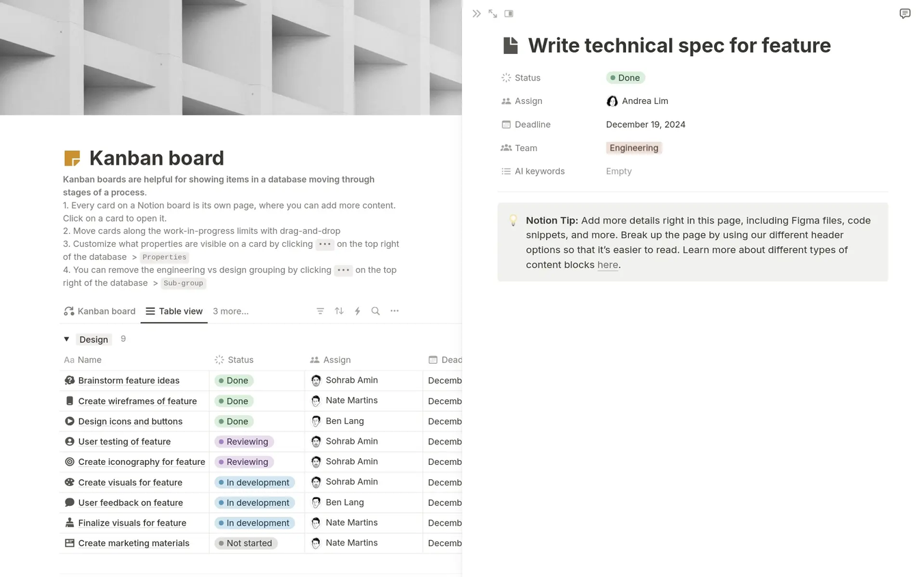924x577 pixels.
Task: Open the Done status dropdown in page panel
Action: [625, 78]
